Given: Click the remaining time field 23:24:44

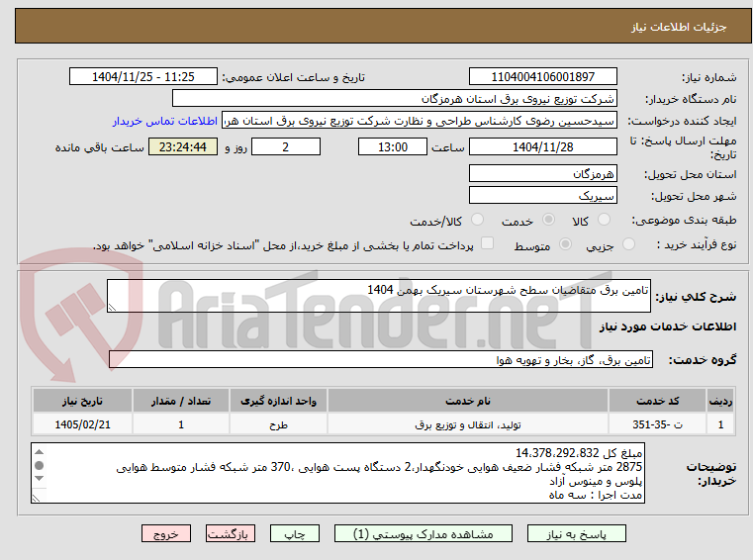Looking at the screenshot, I should [182, 147].
